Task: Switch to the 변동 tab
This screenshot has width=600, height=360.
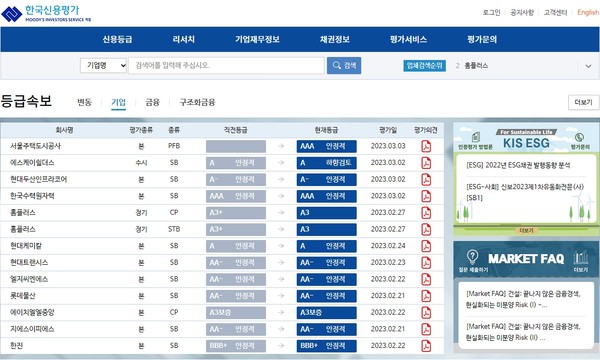Action: pos(84,102)
